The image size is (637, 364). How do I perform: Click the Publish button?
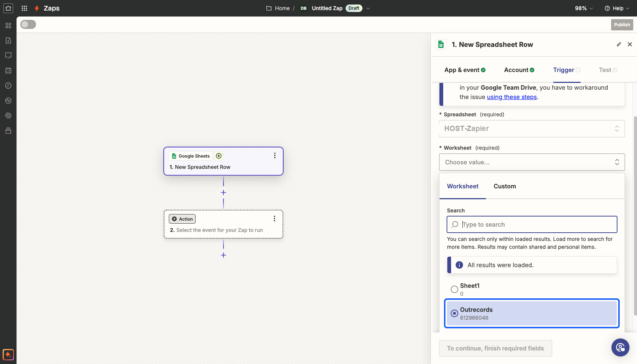(622, 25)
